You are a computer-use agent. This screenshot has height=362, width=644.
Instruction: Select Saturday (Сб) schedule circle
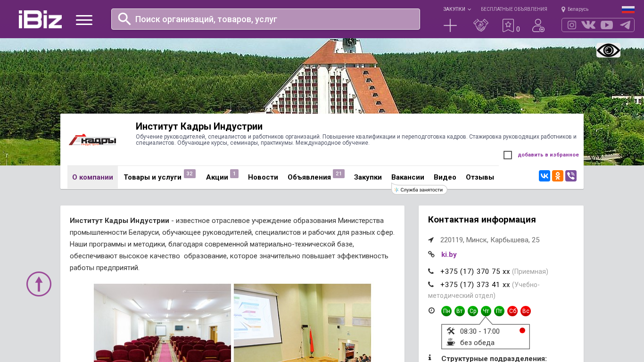[512, 311]
